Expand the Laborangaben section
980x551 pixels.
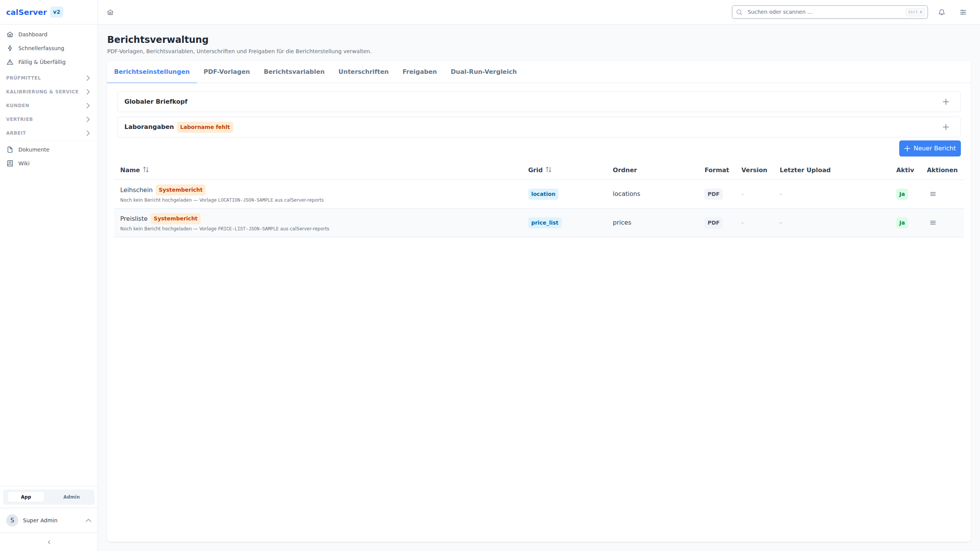pyautogui.click(x=946, y=127)
